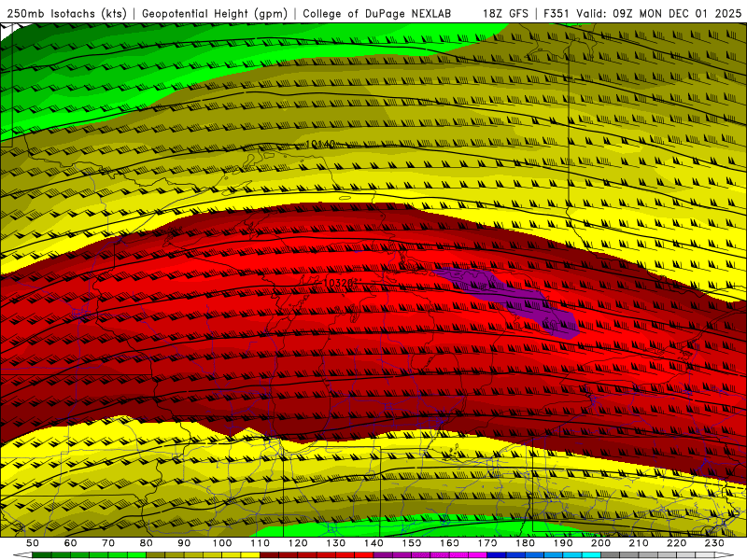747x560 pixels.
Task: Pick the dark red colorbar swatch under 110
Action: pyautogui.click(x=270, y=555)
